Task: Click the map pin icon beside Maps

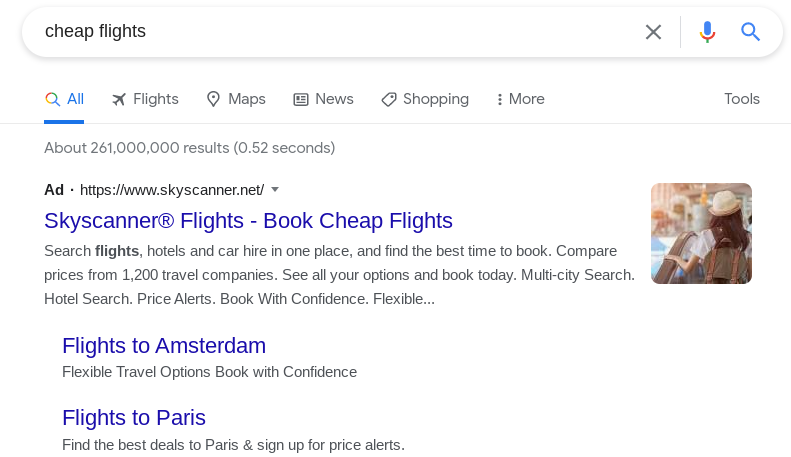Action: pos(213,99)
